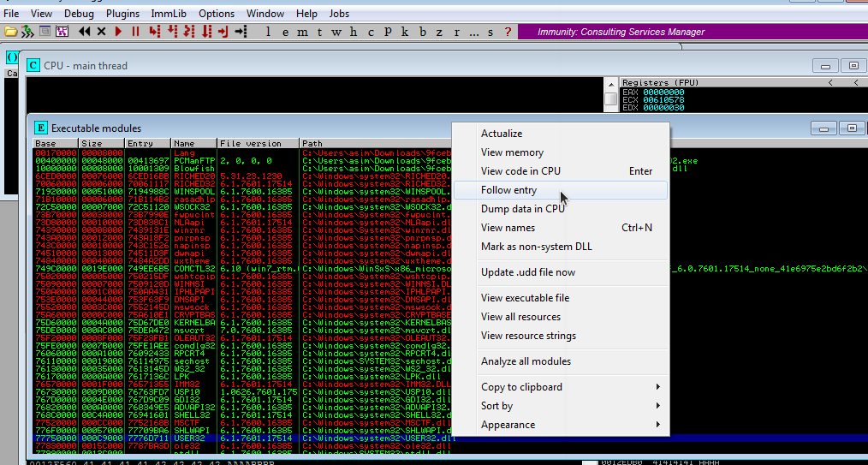This screenshot has width=868, height=465.
Task: Click the Trace into toolbar icon
Action: pyautogui.click(x=189, y=32)
